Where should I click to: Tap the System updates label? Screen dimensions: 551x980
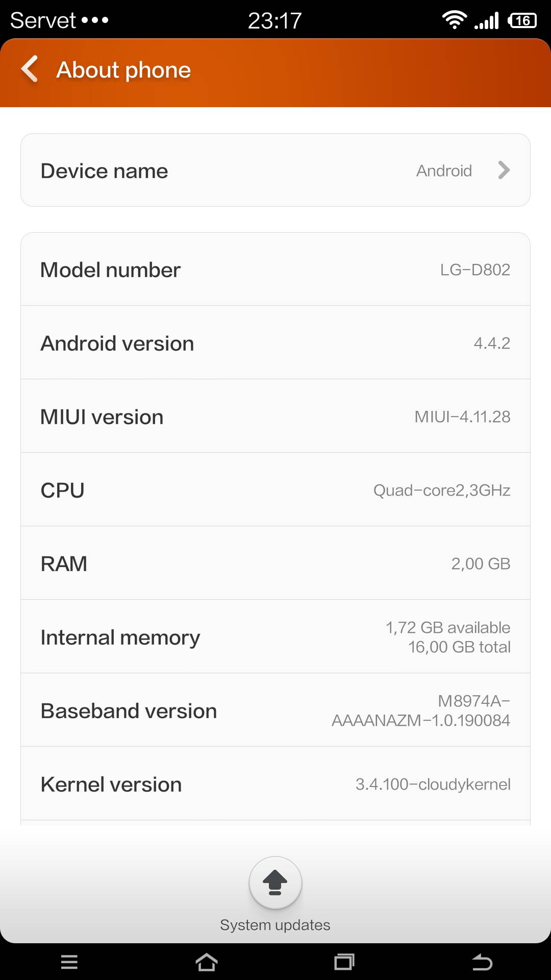275,925
